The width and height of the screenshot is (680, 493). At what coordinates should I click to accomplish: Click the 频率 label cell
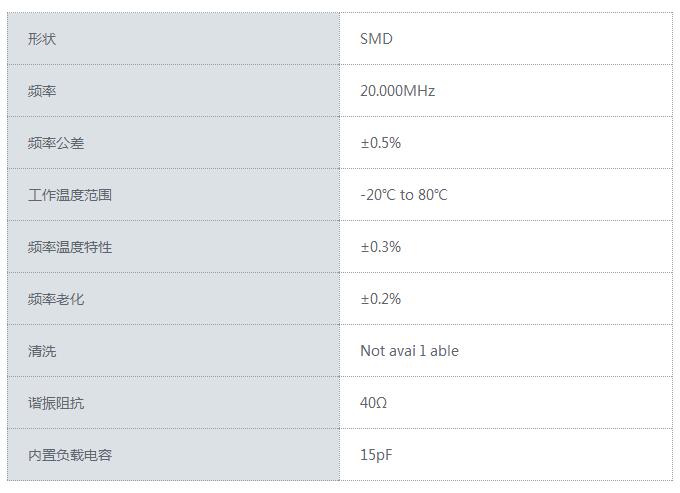43,91
